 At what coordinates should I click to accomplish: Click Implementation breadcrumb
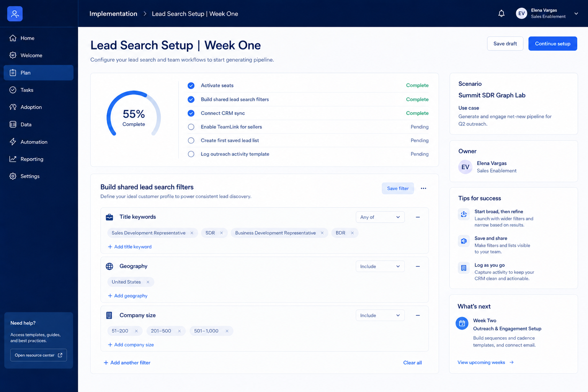(x=113, y=14)
